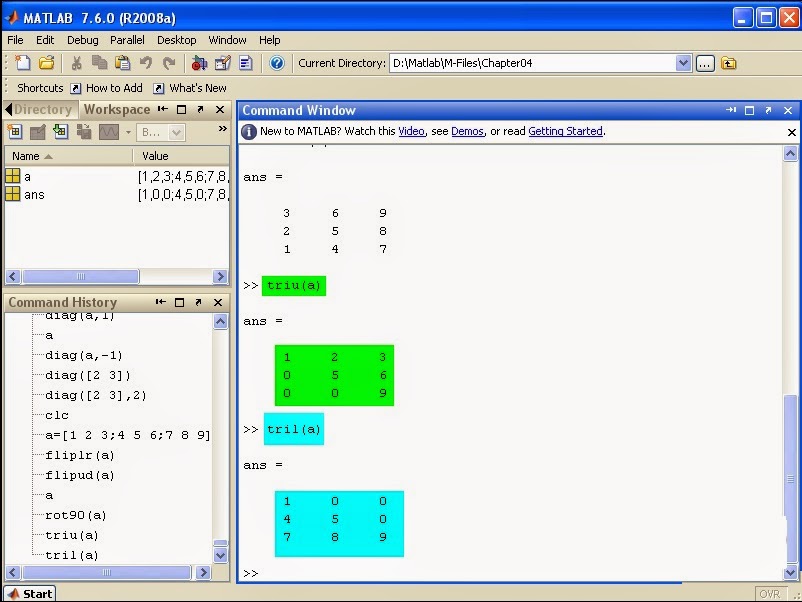The width and height of the screenshot is (802, 602).
Task: Select flipud(a) in Command History
Action: (x=80, y=475)
